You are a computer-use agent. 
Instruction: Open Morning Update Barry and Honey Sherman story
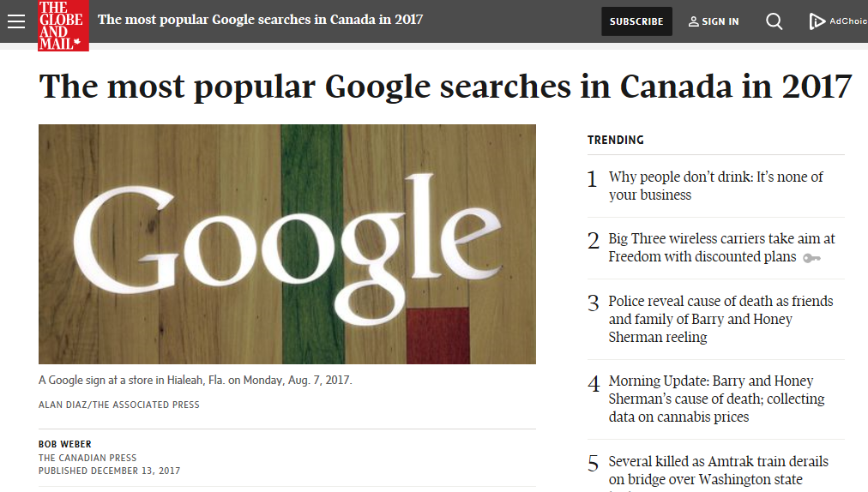pyautogui.click(x=717, y=399)
